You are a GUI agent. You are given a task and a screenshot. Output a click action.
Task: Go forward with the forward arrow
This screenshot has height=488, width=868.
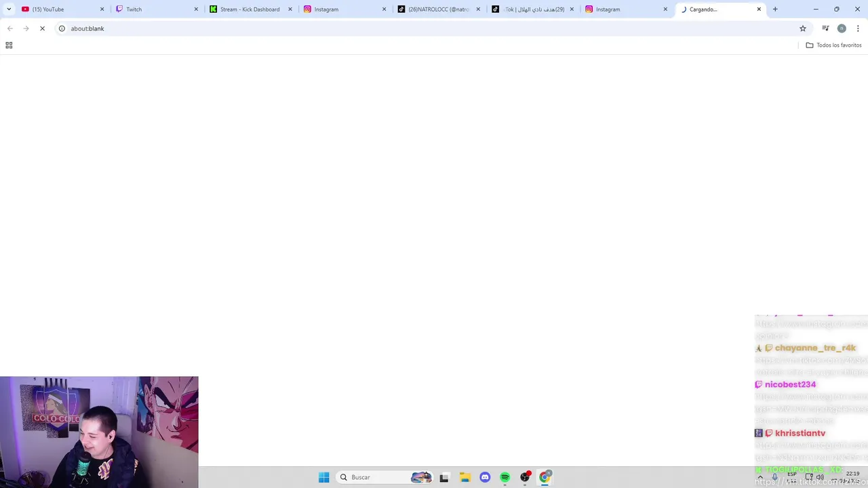26,28
